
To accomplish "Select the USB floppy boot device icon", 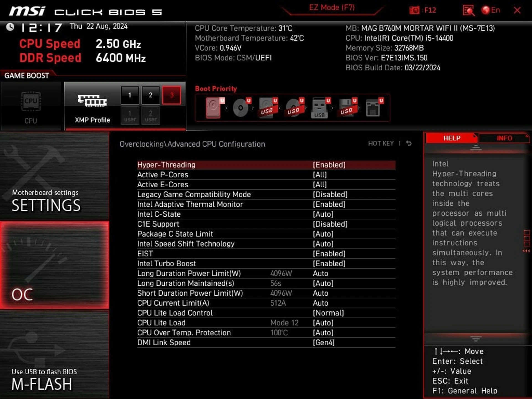I will 347,108.
